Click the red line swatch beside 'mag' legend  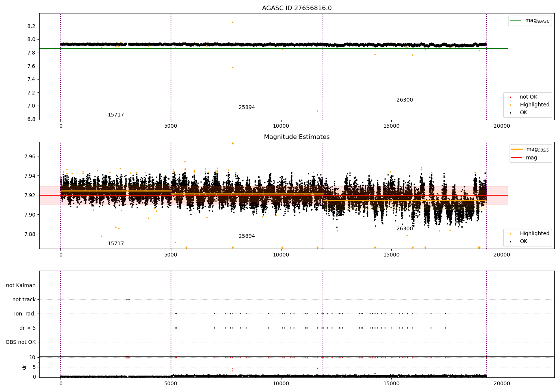517,158
